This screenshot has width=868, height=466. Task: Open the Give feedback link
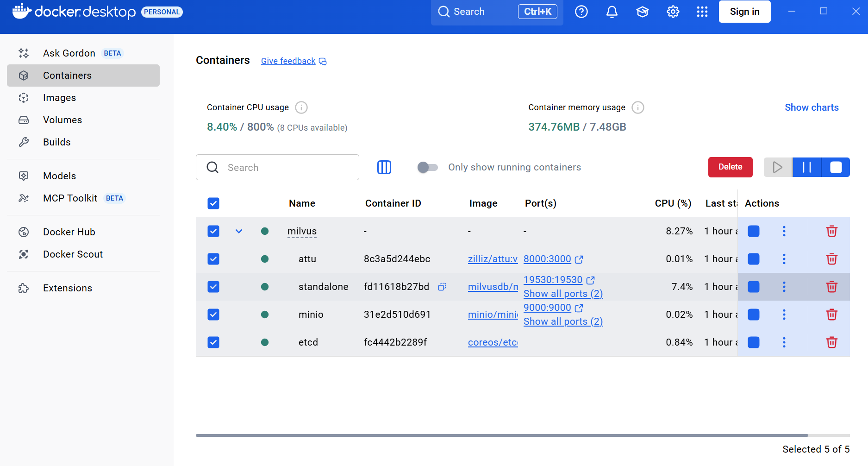[288, 61]
